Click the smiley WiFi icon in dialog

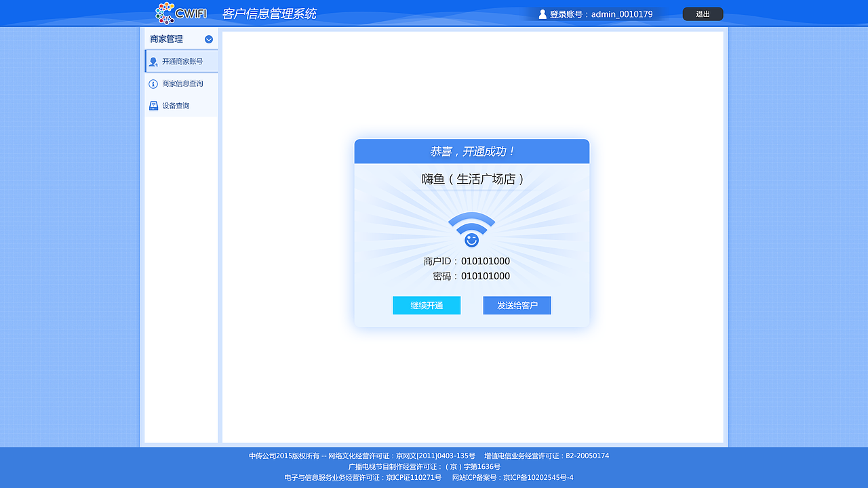[x=471, y=228]
